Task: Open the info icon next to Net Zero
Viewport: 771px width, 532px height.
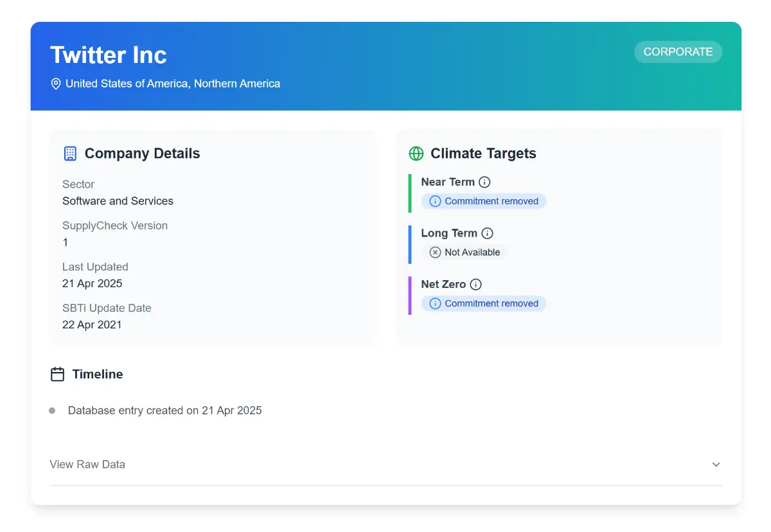Action: [x=475, y=285]
